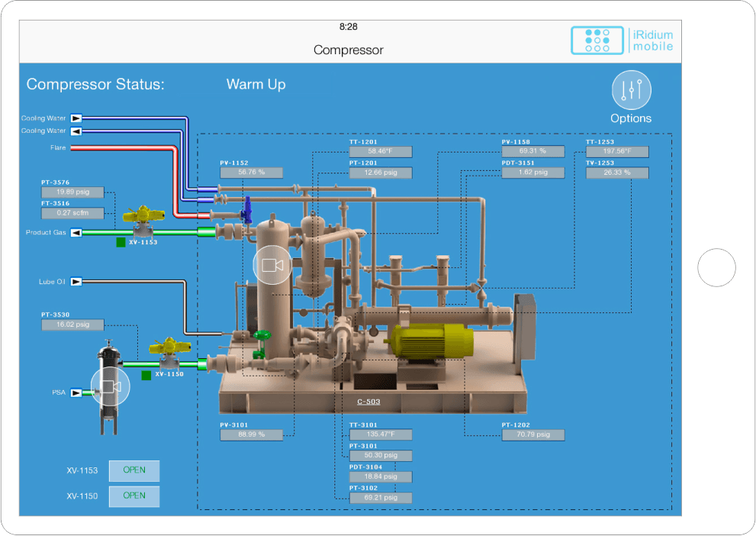Click the PV-1152 percentage value
The image size is (756, 536).
[x=251, y=173]
